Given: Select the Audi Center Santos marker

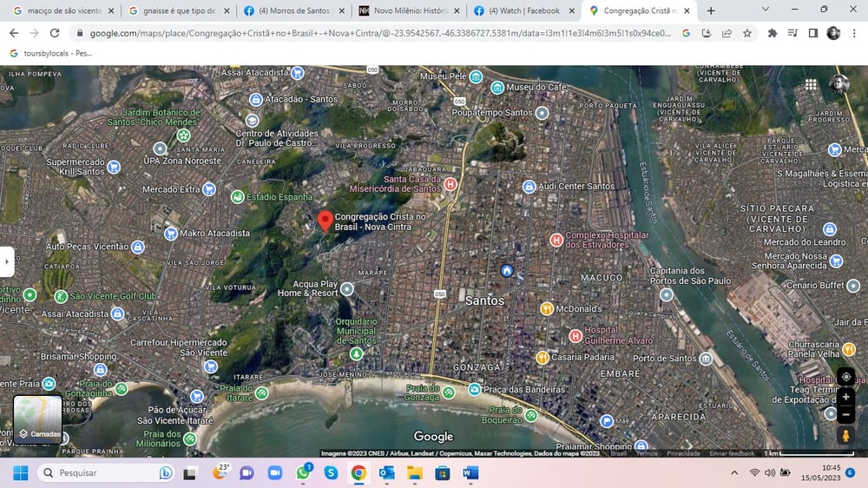Looking at the screenshot, I should point(529,186).
